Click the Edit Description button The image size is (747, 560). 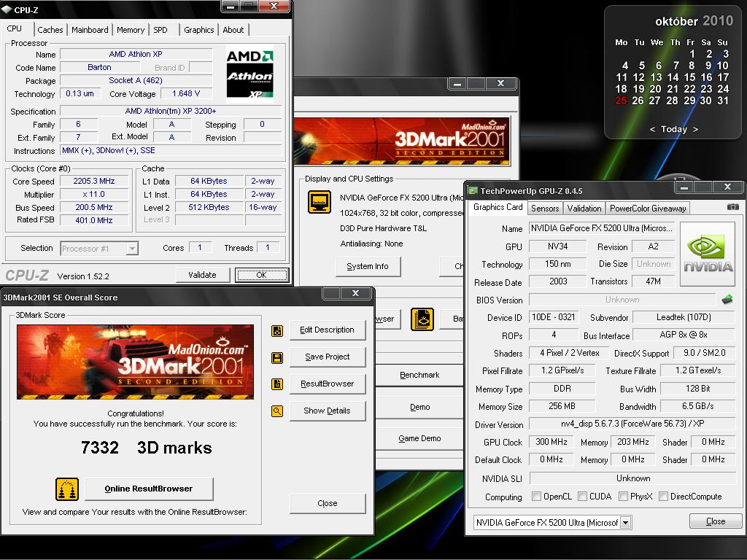click(x=328, y=330)
